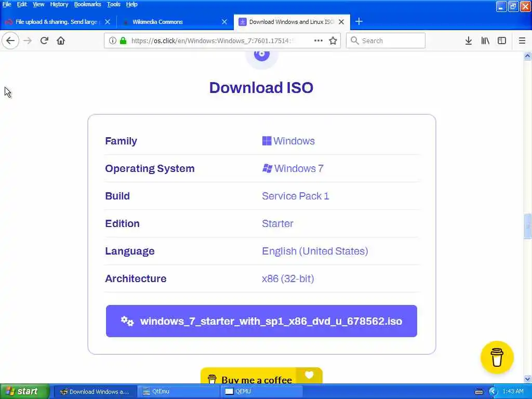
Task: Click the keyboard icon in system tray
Action: 479,392
